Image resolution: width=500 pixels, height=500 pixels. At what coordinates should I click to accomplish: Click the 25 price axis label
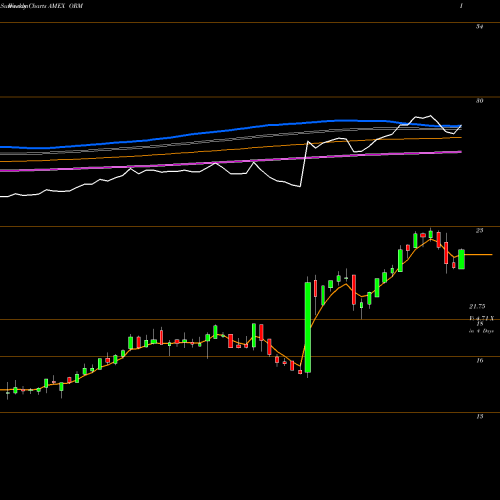tap(479, 231)
